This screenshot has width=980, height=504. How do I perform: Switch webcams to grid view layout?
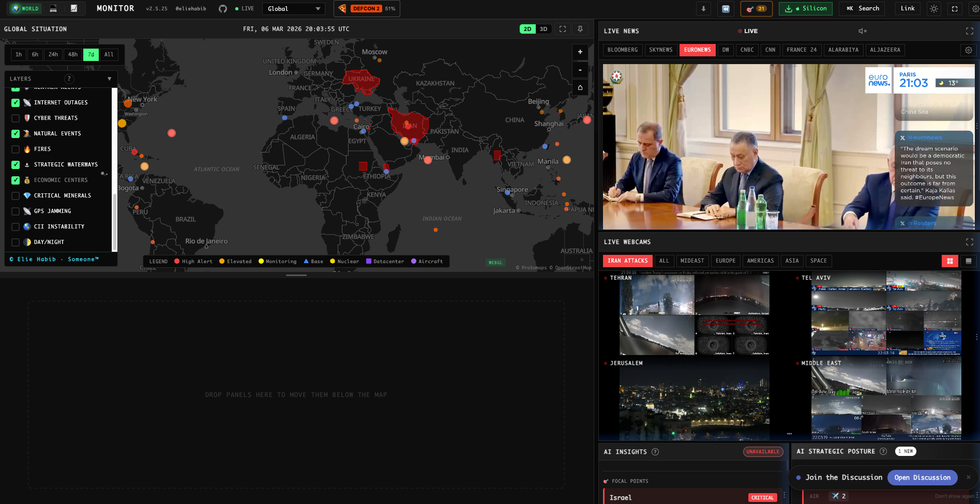coord(949,261)
